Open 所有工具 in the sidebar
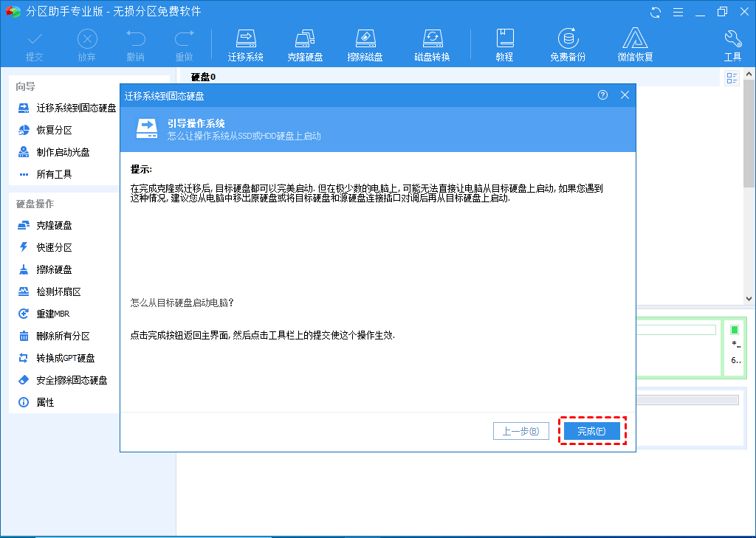Screen dimensions: 756x538 click(45, 174)
